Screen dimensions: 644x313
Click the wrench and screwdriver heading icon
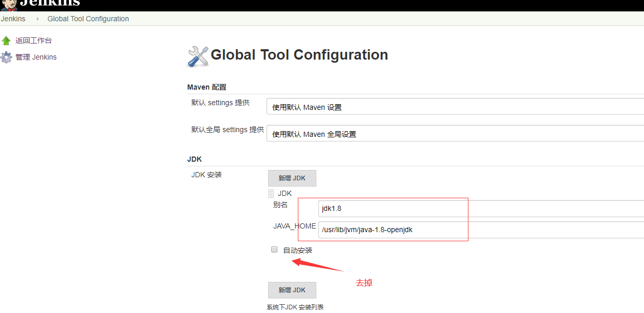tap(197, 56)
